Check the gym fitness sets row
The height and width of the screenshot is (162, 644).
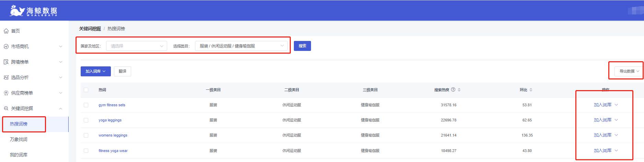click(86, 105)
